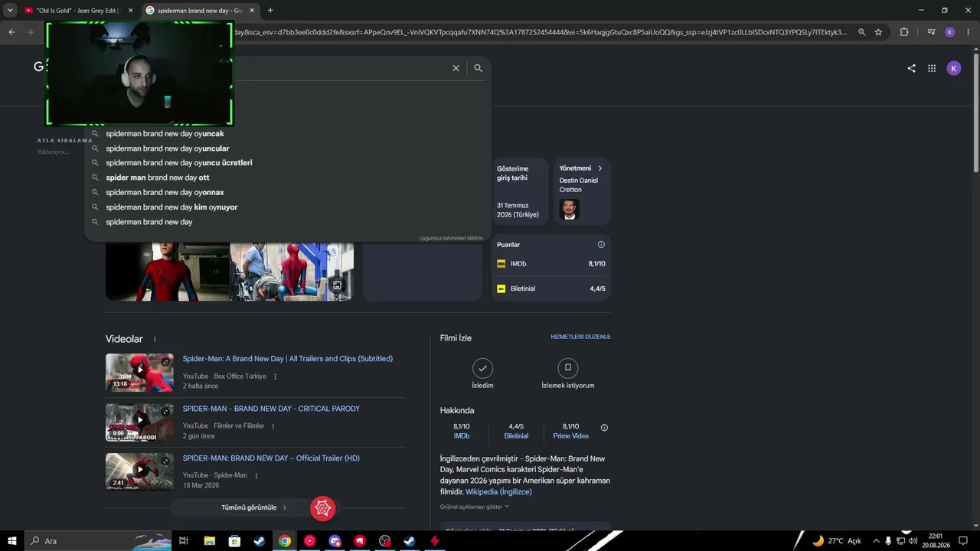The height and width of the screenshot is (551, 980).
Task: Click the zoom magnifier icon in address bar
Action: coord(862,32)
